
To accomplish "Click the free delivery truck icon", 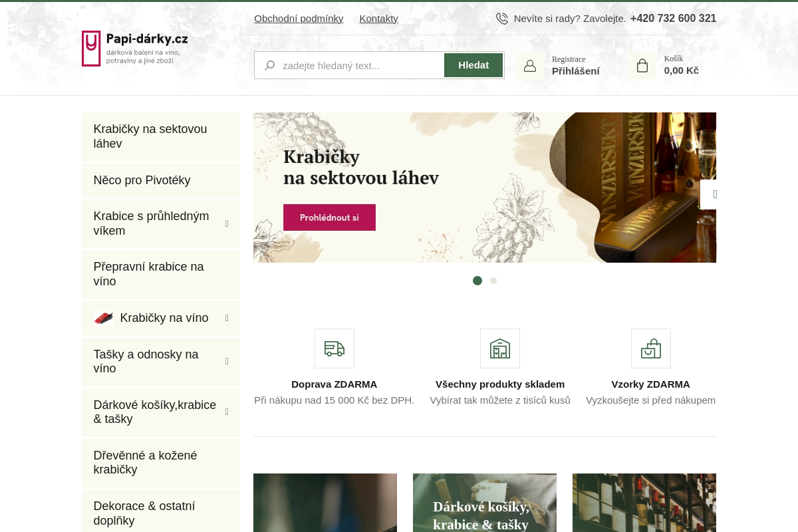I will tap(334, 348).
